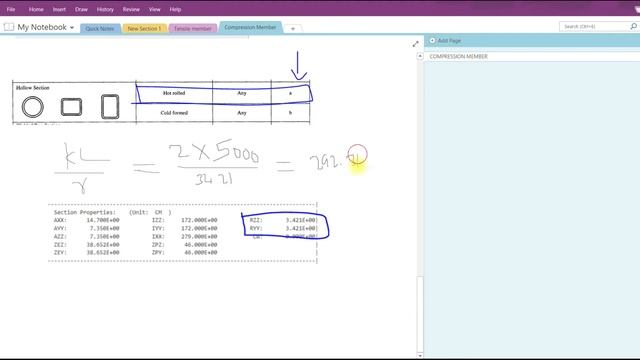Click the square hollow section image
The image size is (640, 360).
(71, 107)
